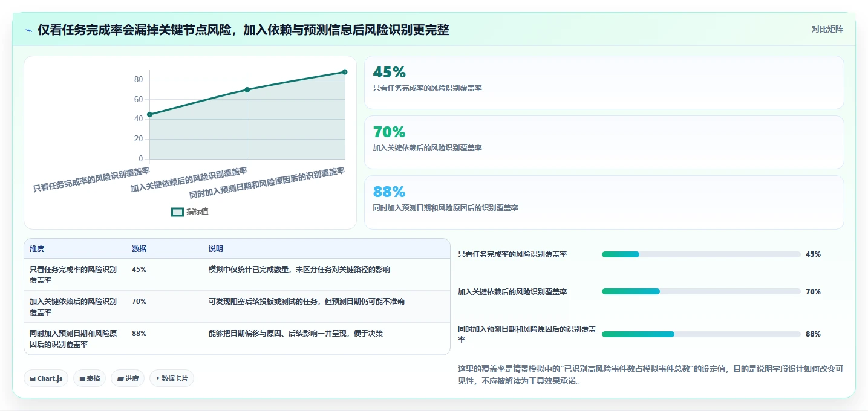Viewport: 868px width, 411px height.
Task: Click slanted x-axis label 同时加入预测日期和风险原因后的识别覆盖率
Action: pyautogui.click(x=267, y=183)
